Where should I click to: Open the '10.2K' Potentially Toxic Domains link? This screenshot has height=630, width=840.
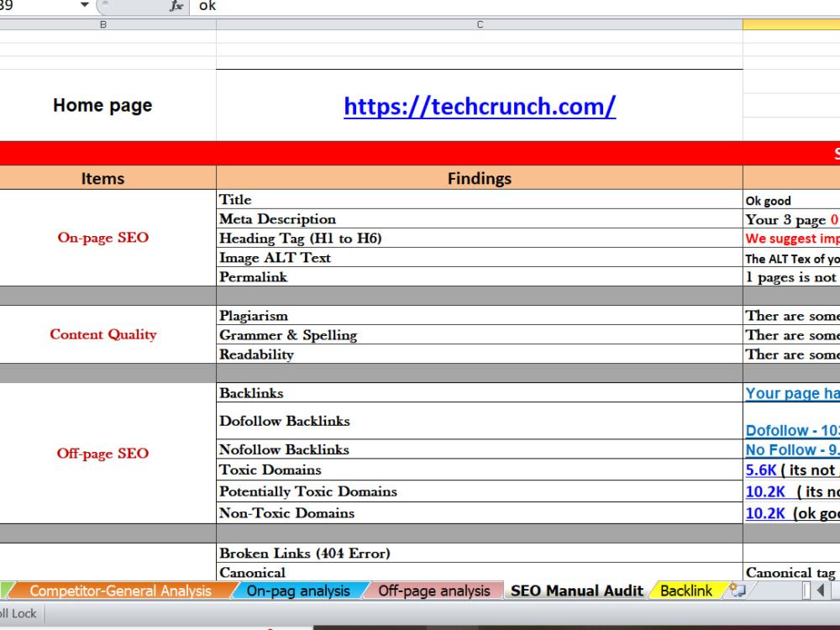[765, 491]
